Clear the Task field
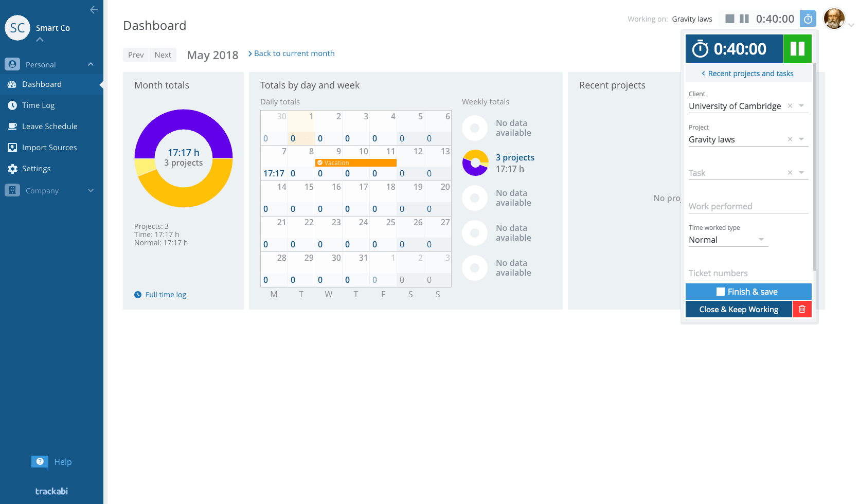Image resolution: width=859 pixels, height=504 pixels. click(x=790, y=173)
